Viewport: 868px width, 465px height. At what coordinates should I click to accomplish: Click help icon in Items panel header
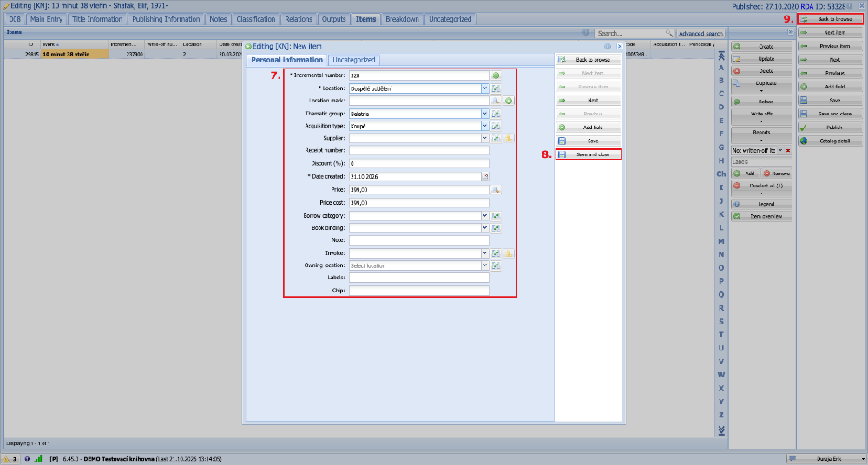coord(586,33)
